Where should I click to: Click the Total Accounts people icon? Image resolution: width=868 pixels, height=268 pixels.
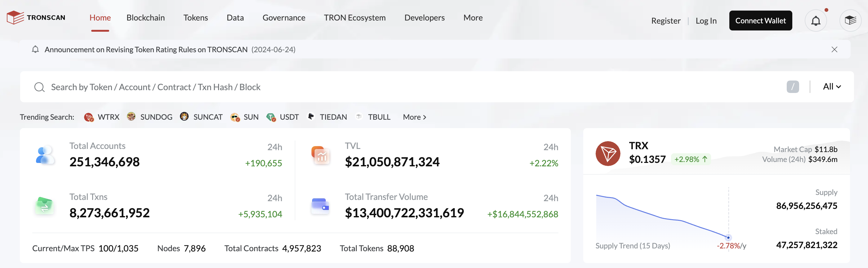coord(45,155)
